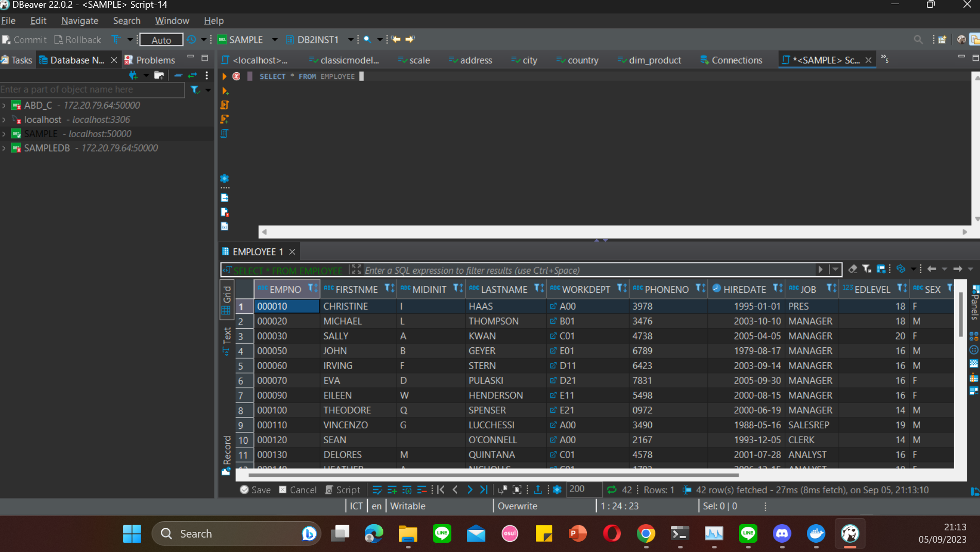This screenshot has width=980, height=552.
Task: Click the Windows Start button
Action: coord(132,533)
